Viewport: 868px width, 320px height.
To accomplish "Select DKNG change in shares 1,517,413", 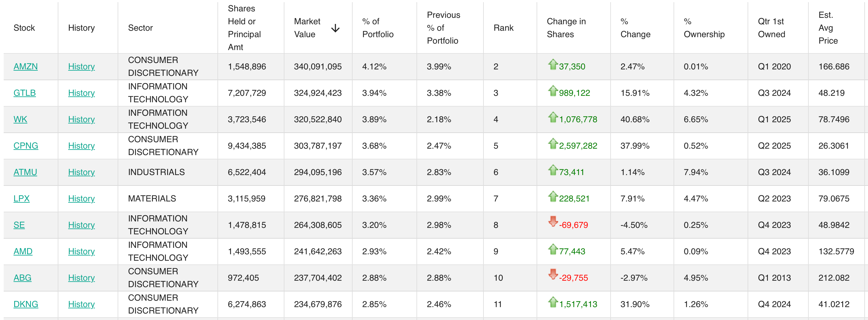I will (x=578, y=304).
